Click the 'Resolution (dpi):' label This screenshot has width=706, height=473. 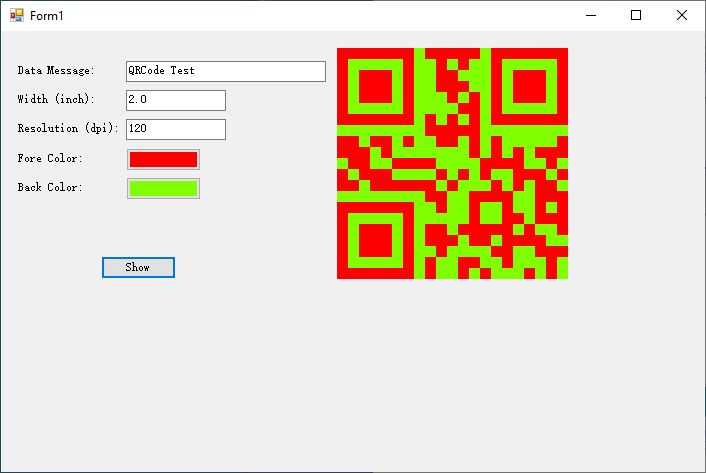coord(68,128)
